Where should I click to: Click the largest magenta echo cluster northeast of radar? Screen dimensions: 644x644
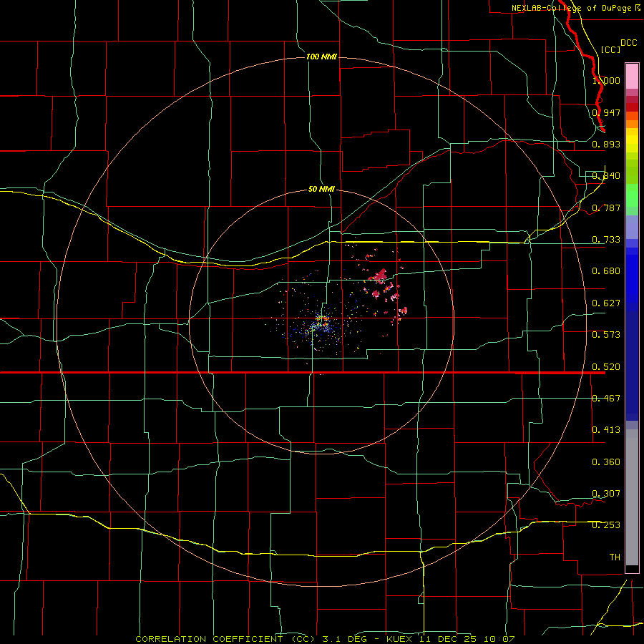tap(379, 276)
